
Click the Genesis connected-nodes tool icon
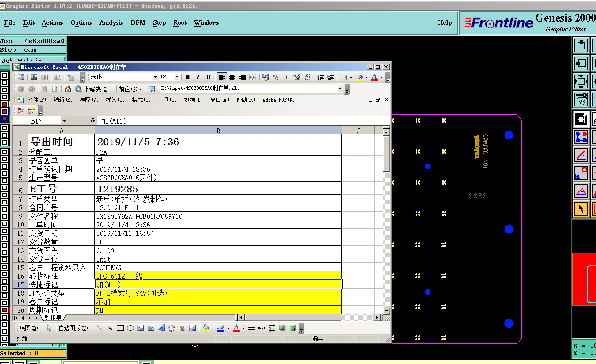point(581,137)
